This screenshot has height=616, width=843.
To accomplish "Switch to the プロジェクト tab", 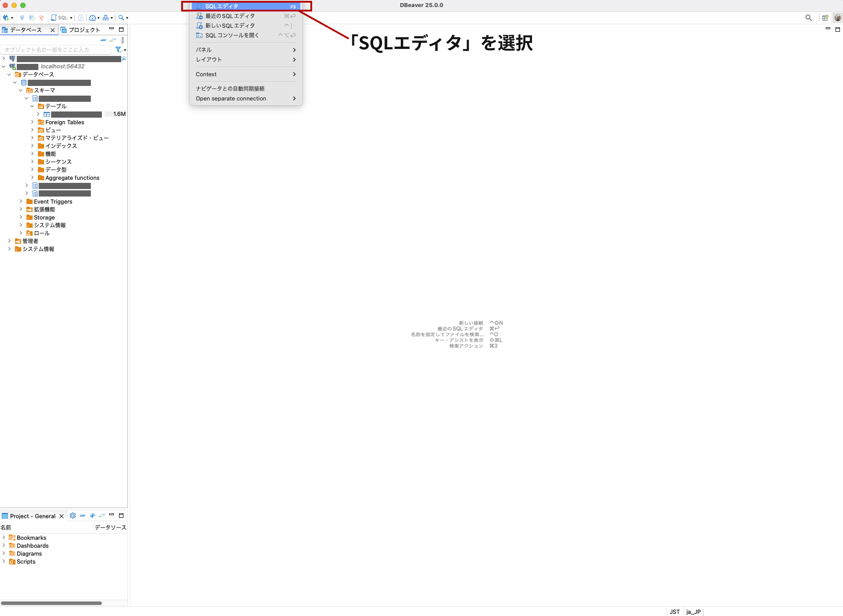I will pos(85,30).
